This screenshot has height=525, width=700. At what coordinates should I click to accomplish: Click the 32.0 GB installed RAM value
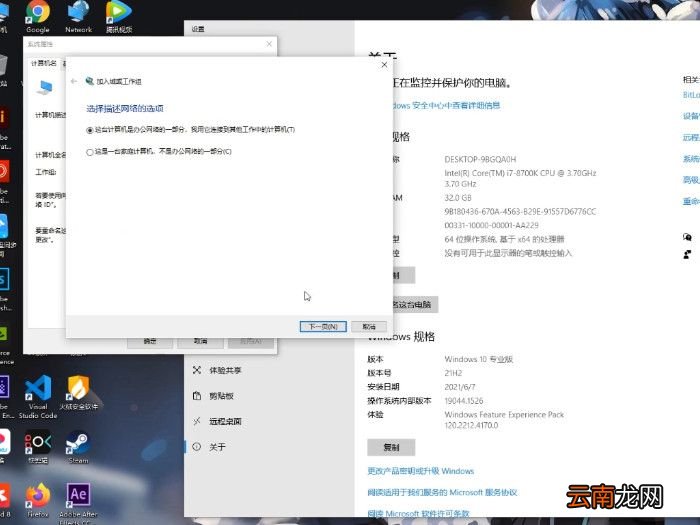point(458,198)
